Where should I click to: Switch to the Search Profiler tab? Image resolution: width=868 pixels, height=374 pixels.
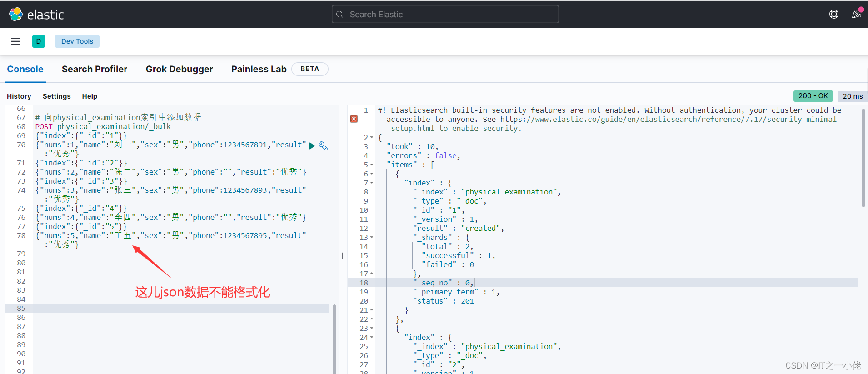coord(95,69)
